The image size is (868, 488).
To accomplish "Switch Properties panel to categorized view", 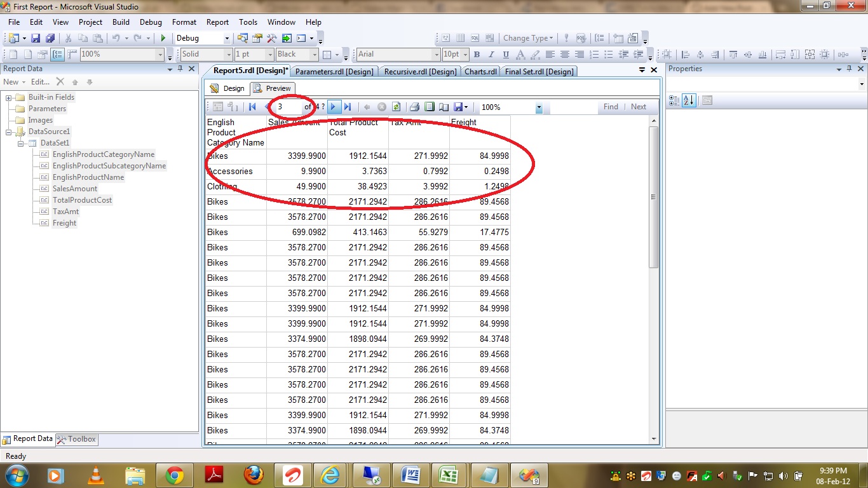I will (674, 100).
